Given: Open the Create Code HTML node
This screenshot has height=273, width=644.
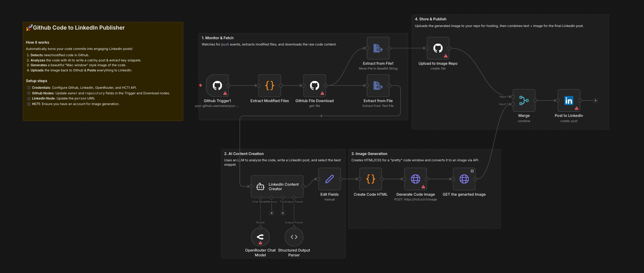Looking at the screenshot, I should (x=370, y=179).
